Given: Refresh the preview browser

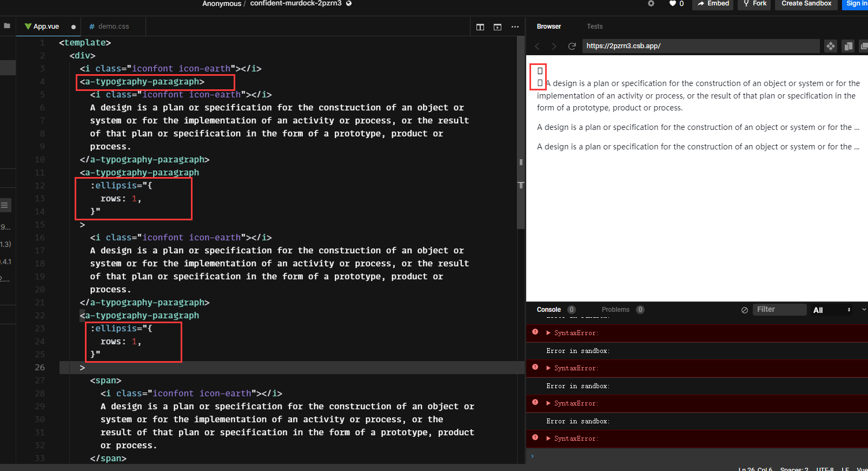Looking at the screenshot, I should click(x=572, y=46).
